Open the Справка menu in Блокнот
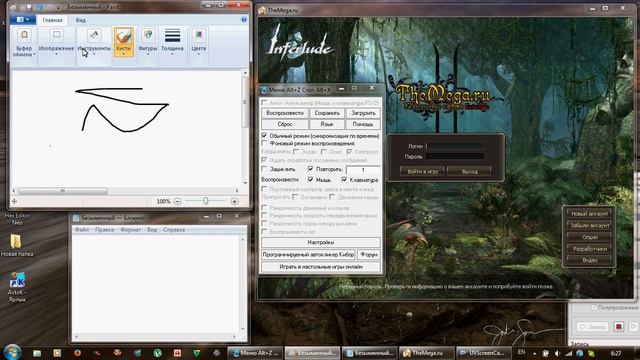The height and width of the screenshot is (360, 640). (174, 230)
